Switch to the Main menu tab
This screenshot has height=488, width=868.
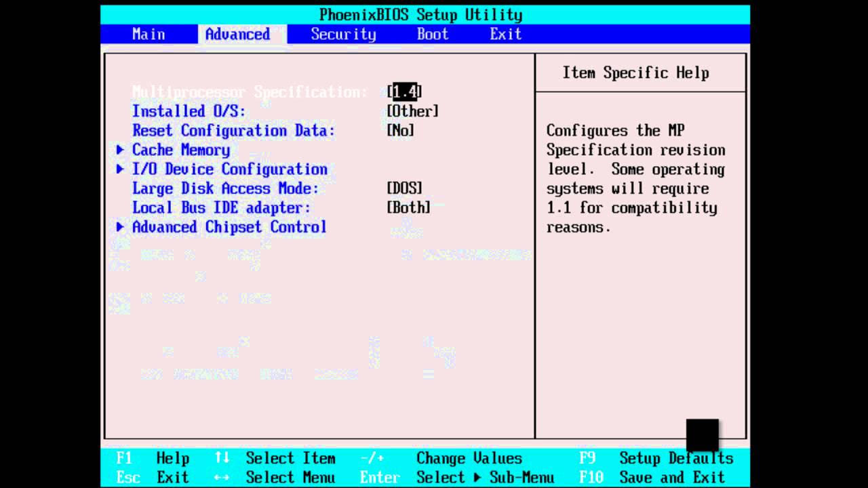point(149,34)
